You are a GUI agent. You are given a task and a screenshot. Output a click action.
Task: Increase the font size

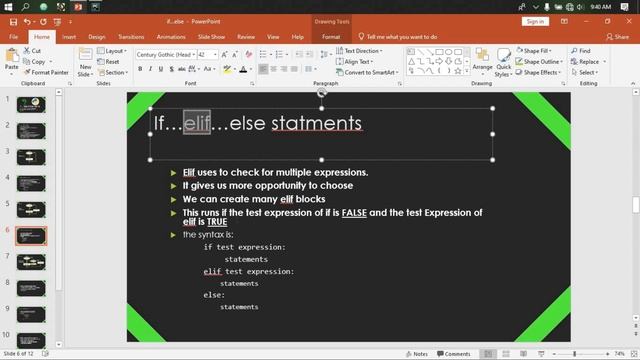(224, 54)
